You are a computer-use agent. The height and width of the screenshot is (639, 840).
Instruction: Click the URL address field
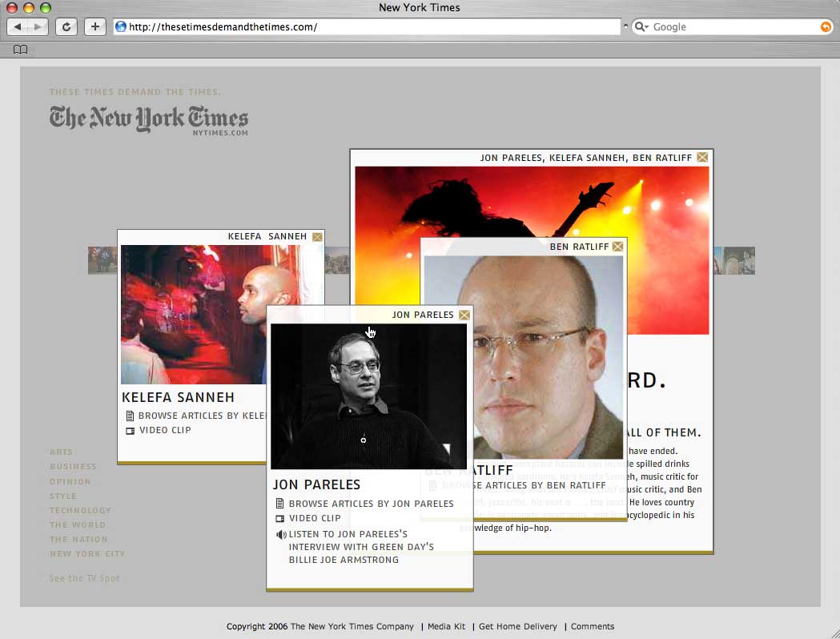point(368,27)
